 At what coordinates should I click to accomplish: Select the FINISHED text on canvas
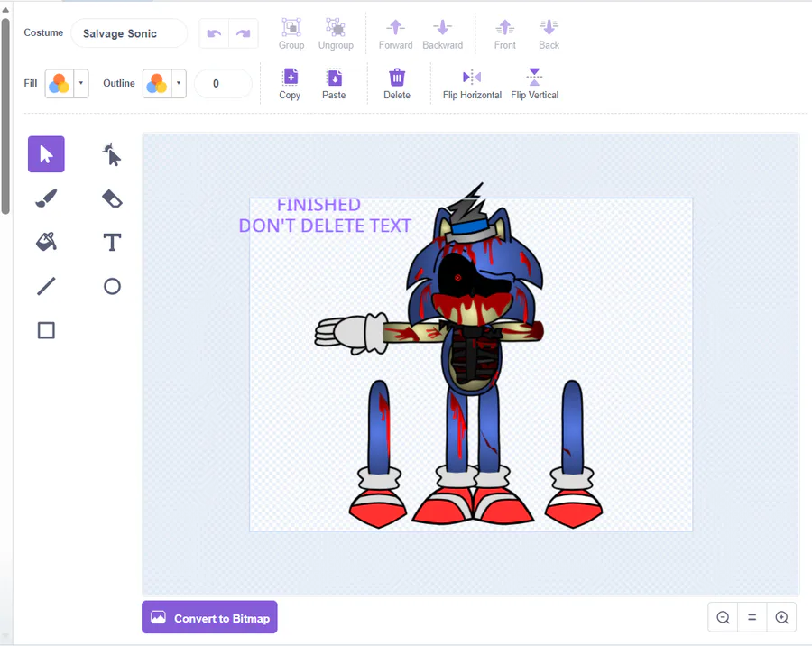coord(318,205)
